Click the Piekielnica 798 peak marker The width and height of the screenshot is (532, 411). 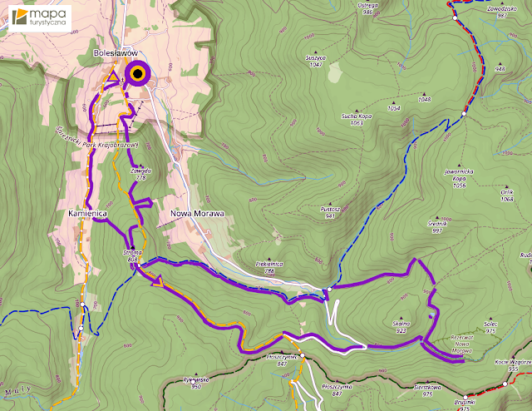coord(269,259)
